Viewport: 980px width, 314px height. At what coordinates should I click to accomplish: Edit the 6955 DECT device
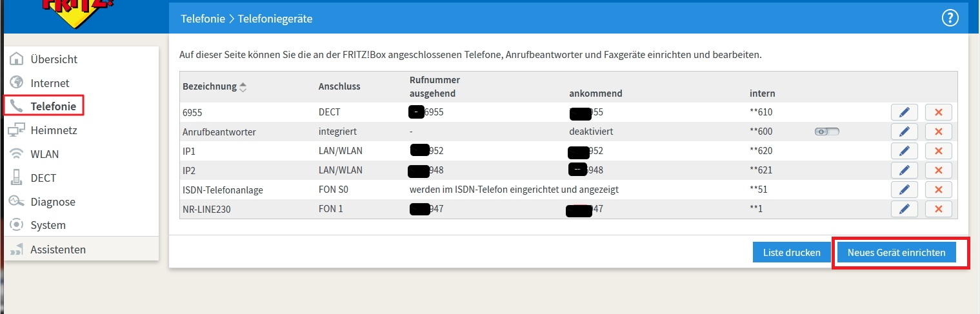point(905,112)
